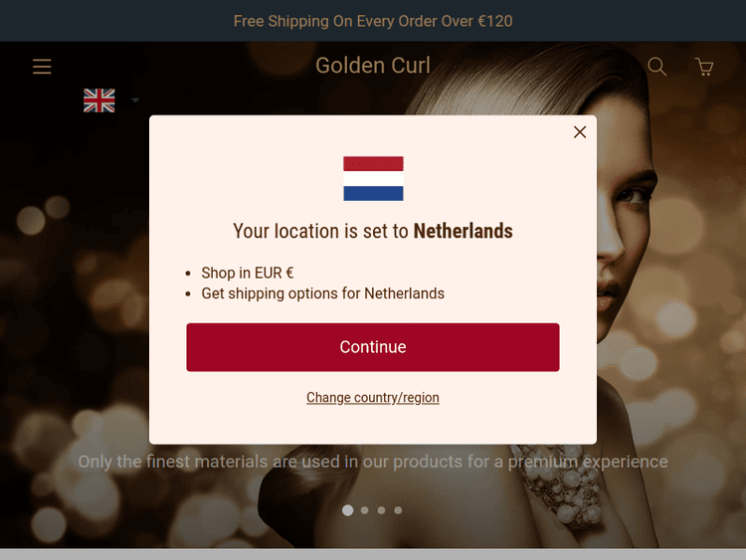Switch to the second slideshow dot
The width and height of the screenshot is (746, 560).
(364, 510)
